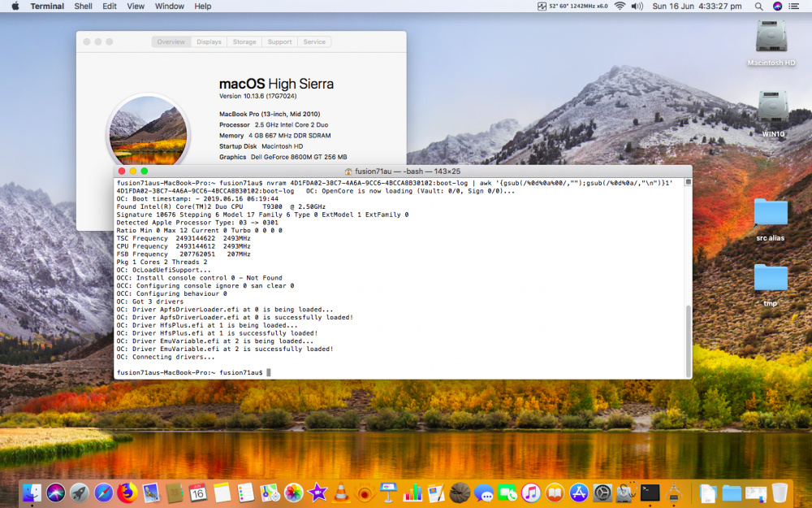This screenshot has height=508, width=812.
Task: Open Messages speech bubble in dock
Action: pyautogui.click(x=484, y=493)
